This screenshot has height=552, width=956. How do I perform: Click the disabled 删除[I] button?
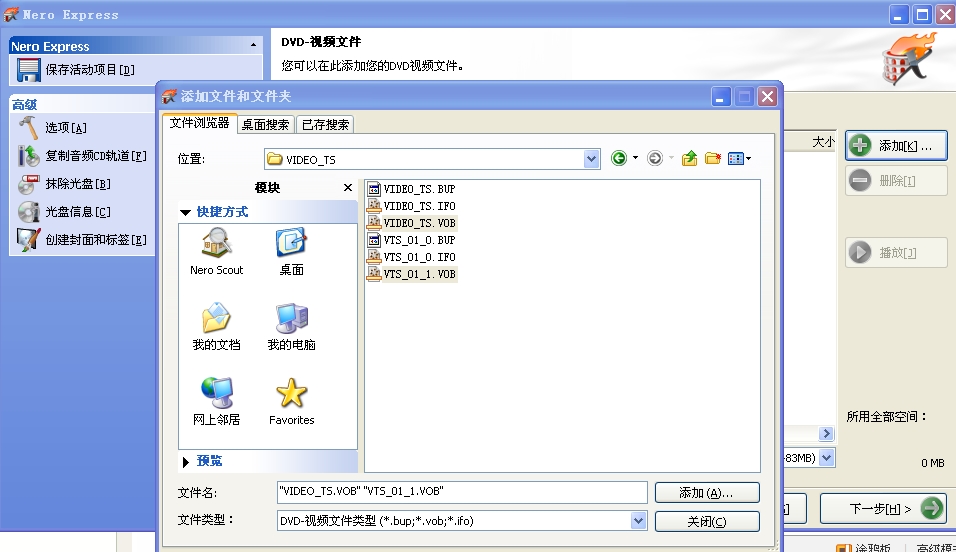tap(896, 181)
